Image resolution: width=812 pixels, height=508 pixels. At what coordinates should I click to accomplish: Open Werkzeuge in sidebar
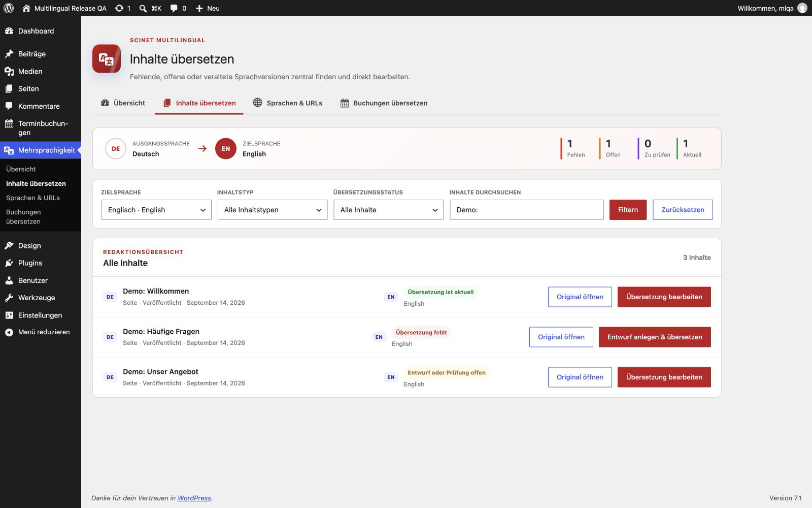[x=41, y=298]
